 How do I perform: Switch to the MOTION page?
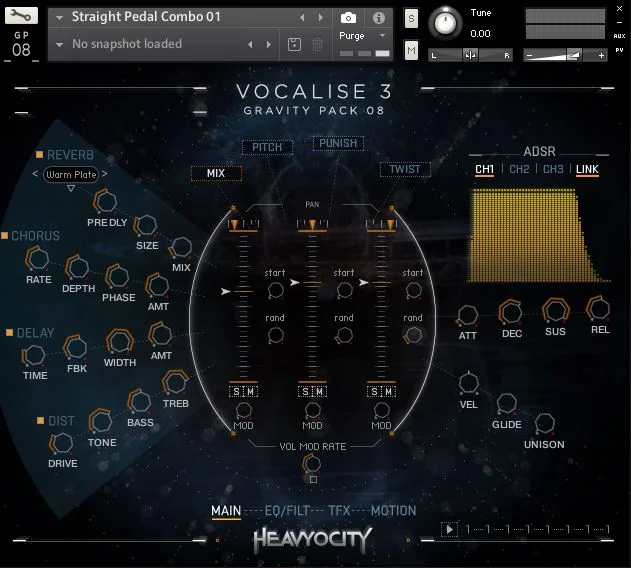point(394,510)
